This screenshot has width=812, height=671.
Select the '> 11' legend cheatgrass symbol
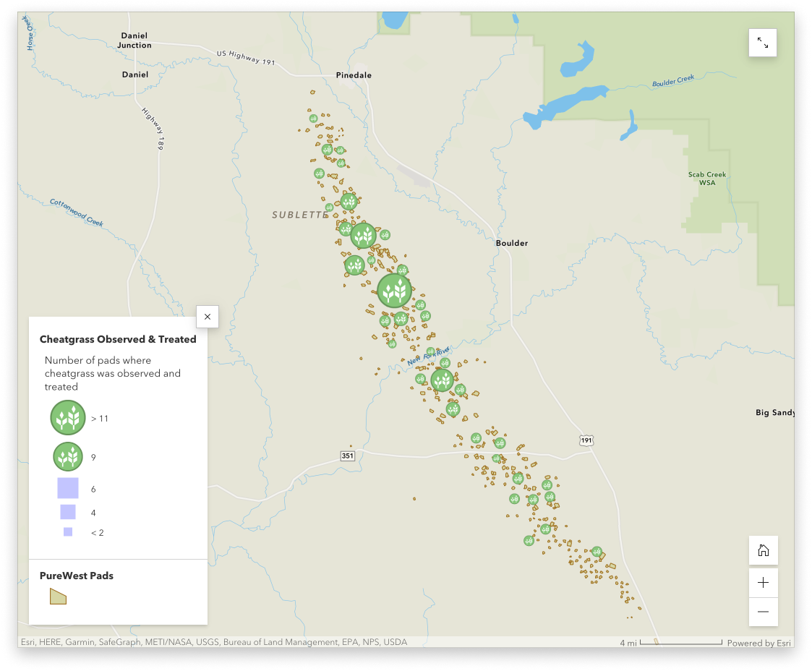point(68,418)
